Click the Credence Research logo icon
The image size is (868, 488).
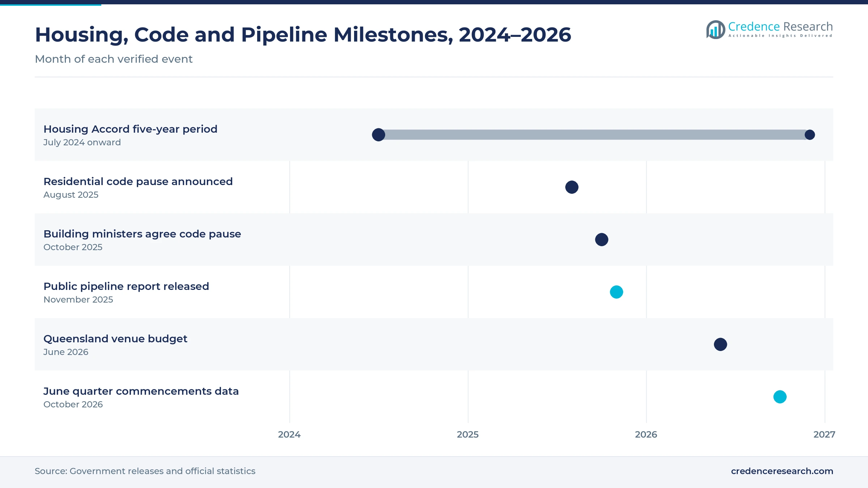716,30
